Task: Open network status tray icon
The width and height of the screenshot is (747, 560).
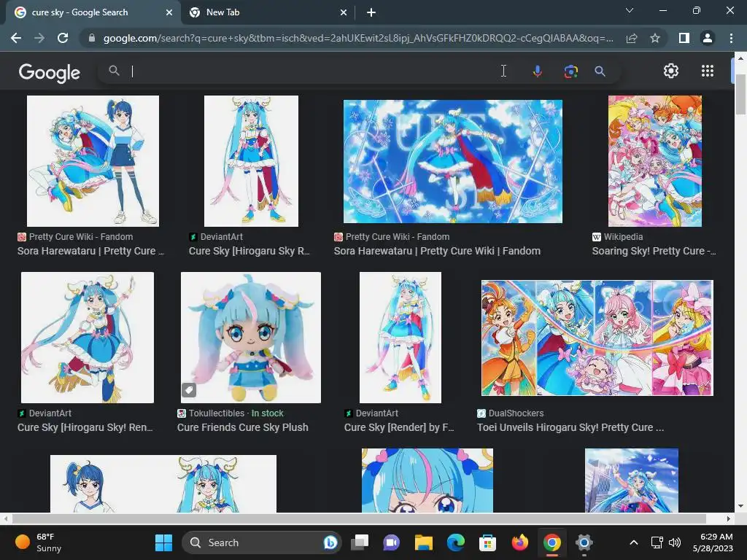Action: click(x=657, y=542)
